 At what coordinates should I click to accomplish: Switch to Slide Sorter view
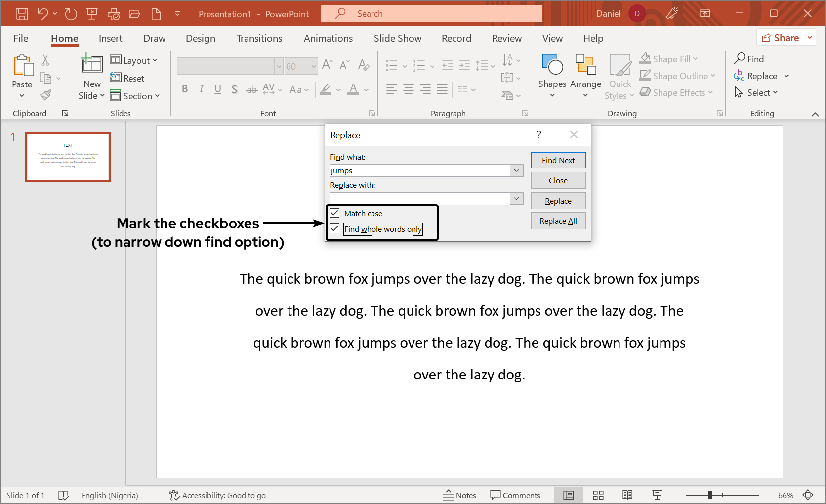(x=598, y=495)
